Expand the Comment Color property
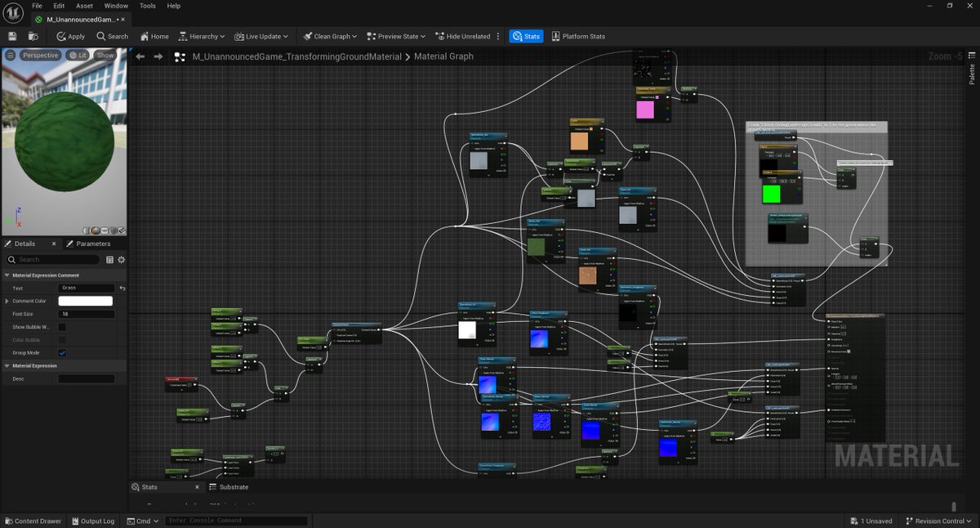 [x=7, y=301]
